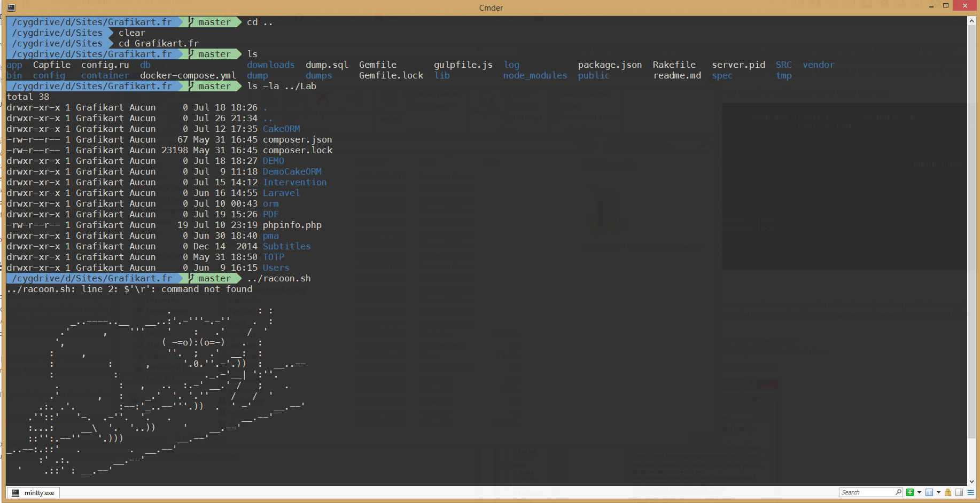Minimize the Cmder window
This screenshot has height=503, width=980.
(x=931, y=6)
